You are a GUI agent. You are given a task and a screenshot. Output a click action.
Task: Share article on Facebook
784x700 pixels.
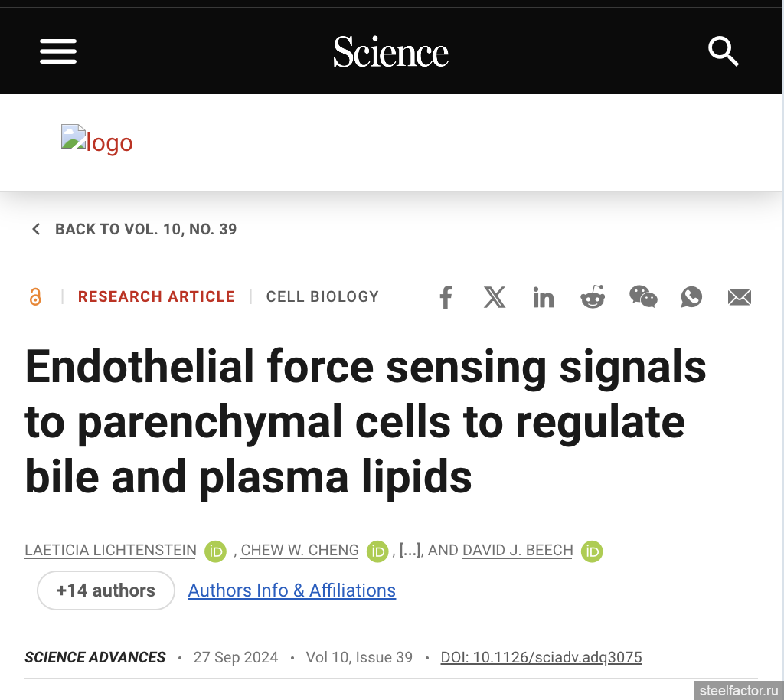pos(446,297)
